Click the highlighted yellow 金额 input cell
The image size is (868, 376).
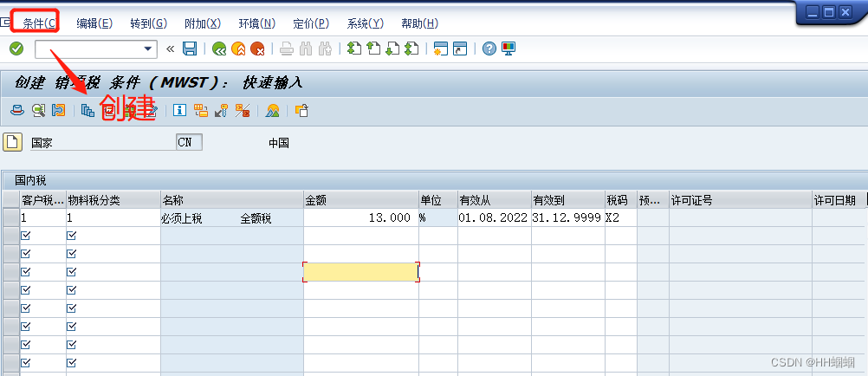tap(360, 272)
